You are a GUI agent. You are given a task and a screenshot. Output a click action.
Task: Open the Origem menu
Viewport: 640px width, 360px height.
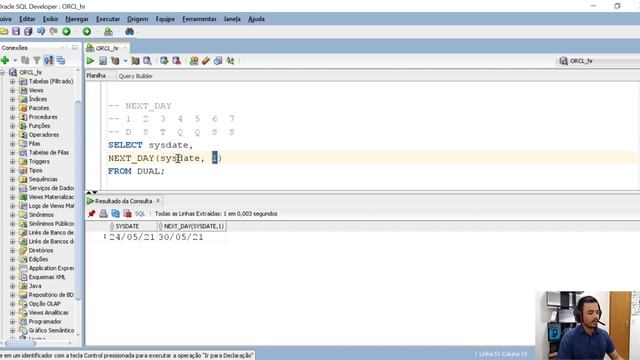click(138, 19)
